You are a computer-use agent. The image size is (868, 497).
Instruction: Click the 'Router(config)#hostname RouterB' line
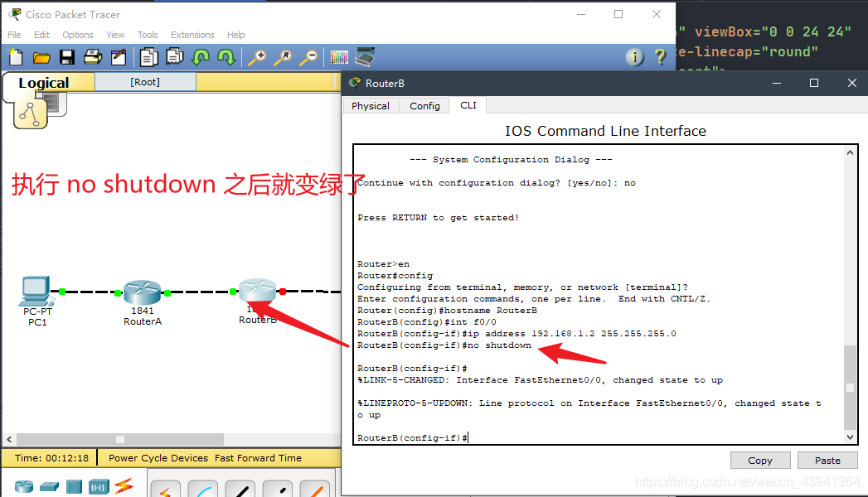448,311
